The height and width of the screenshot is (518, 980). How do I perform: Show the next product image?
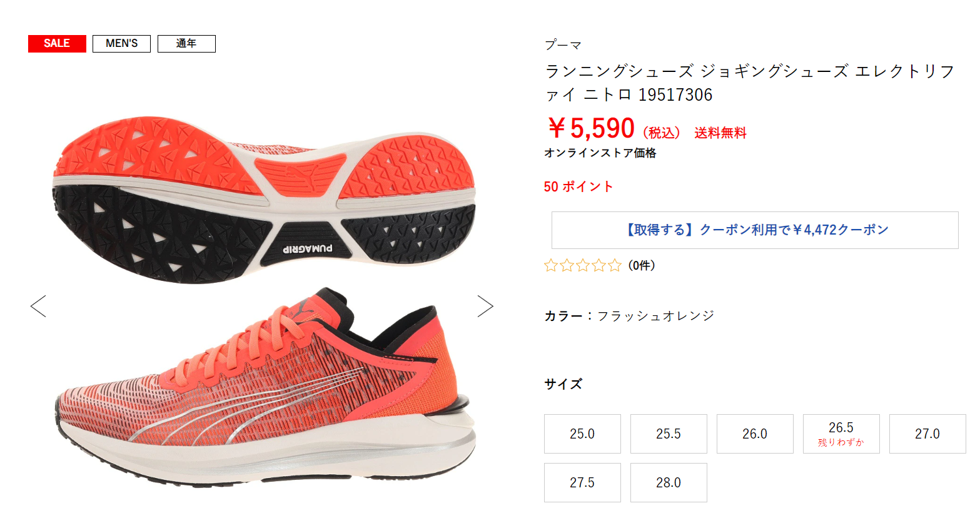pos(485,306)
